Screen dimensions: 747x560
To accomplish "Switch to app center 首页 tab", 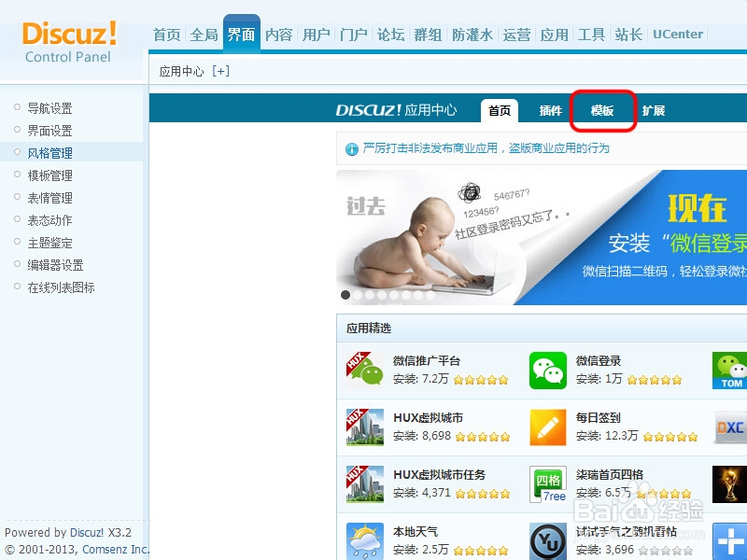I will [x=500, y=110].
